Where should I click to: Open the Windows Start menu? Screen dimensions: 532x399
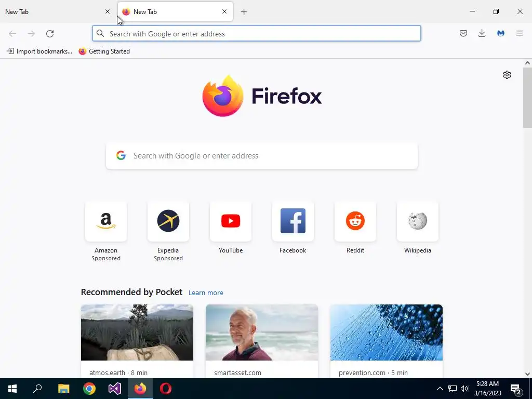click(x=12, y=389)
